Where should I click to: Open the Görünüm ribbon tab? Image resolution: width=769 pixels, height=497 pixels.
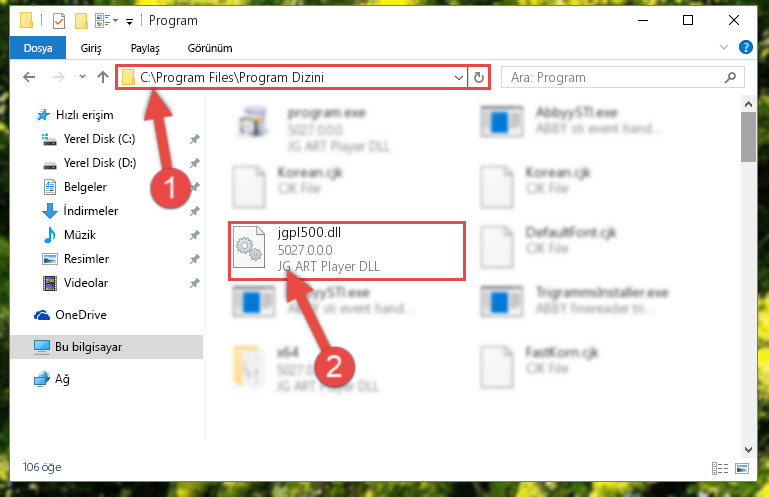[210, 48]
